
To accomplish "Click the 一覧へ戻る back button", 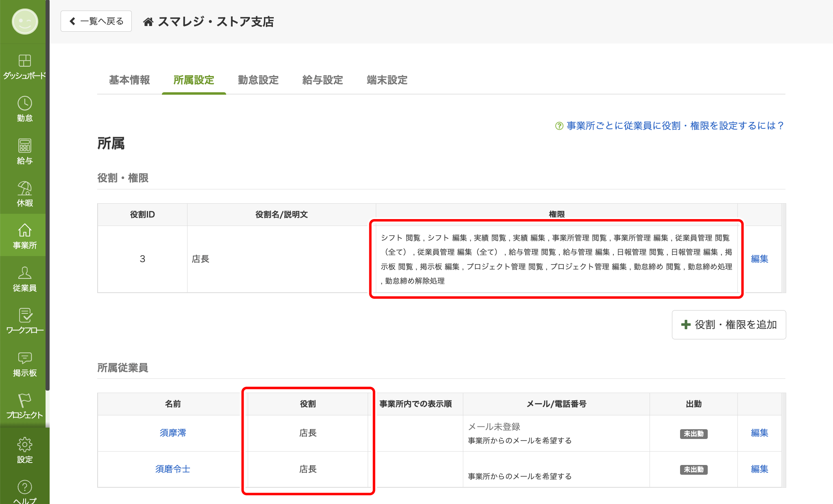I will point(96,21).
